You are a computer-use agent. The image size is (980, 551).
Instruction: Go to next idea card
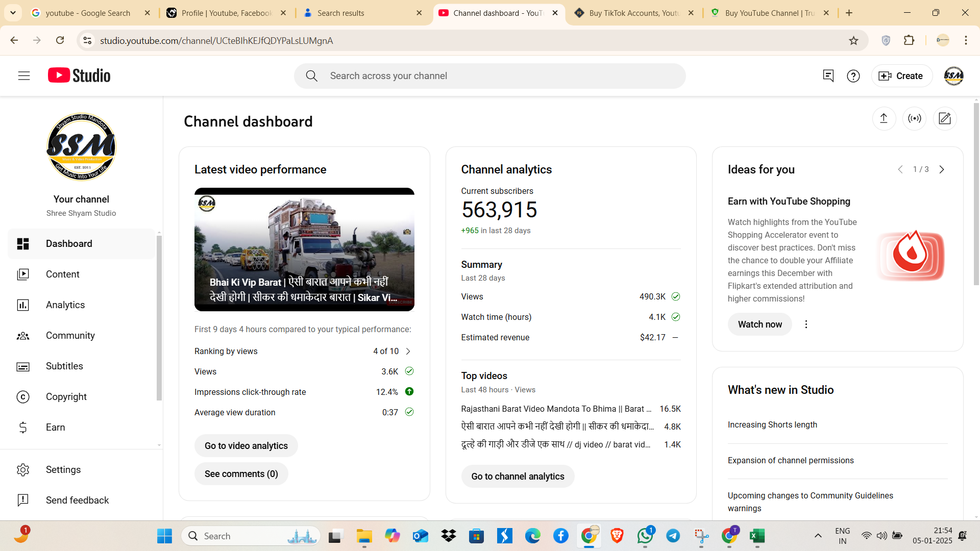tap(942, 169)
